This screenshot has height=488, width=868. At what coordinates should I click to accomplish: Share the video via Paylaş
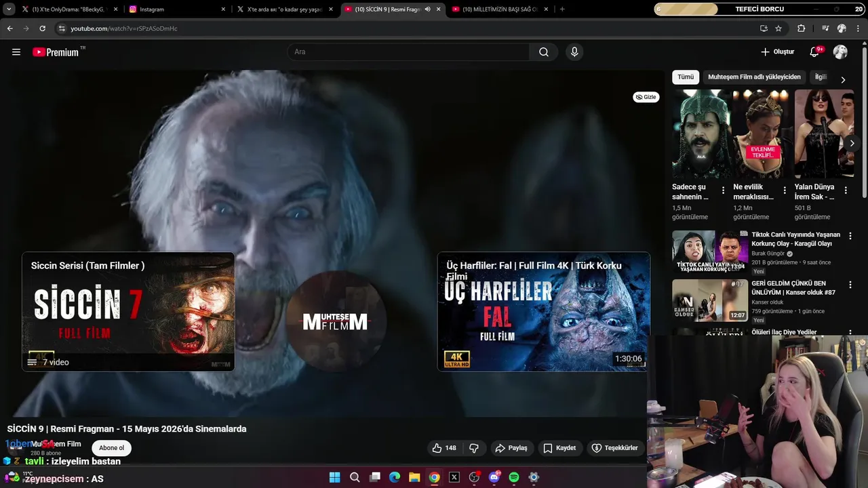pos(511,448)
